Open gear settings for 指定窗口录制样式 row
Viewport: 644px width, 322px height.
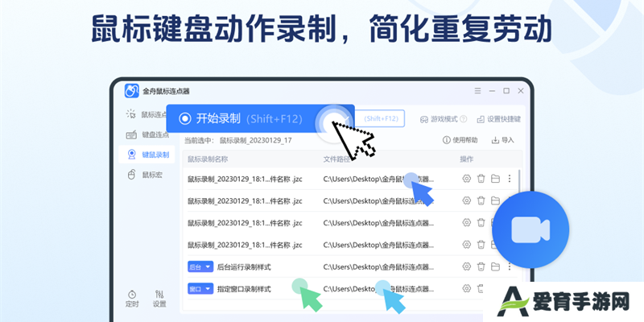coord(466,289)
